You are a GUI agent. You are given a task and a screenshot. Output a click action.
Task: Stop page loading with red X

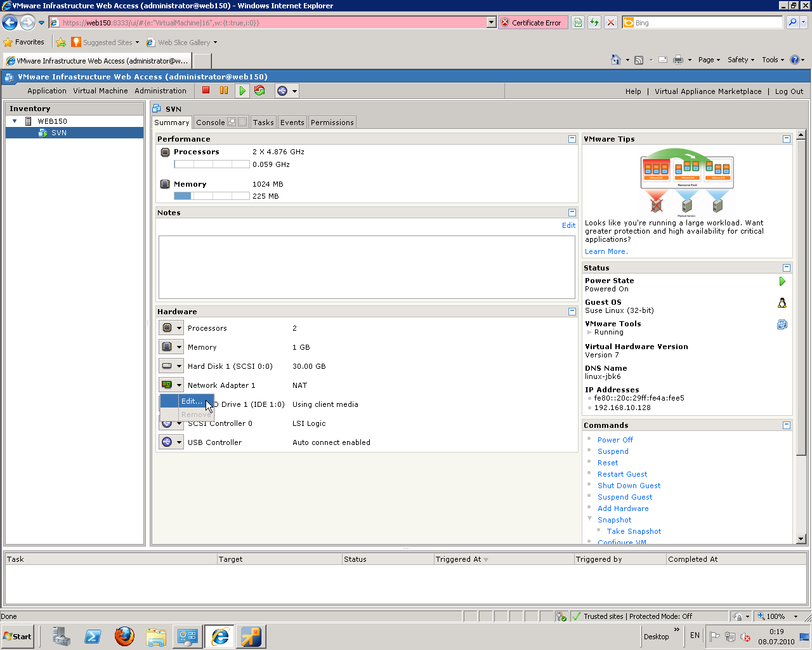611,23
